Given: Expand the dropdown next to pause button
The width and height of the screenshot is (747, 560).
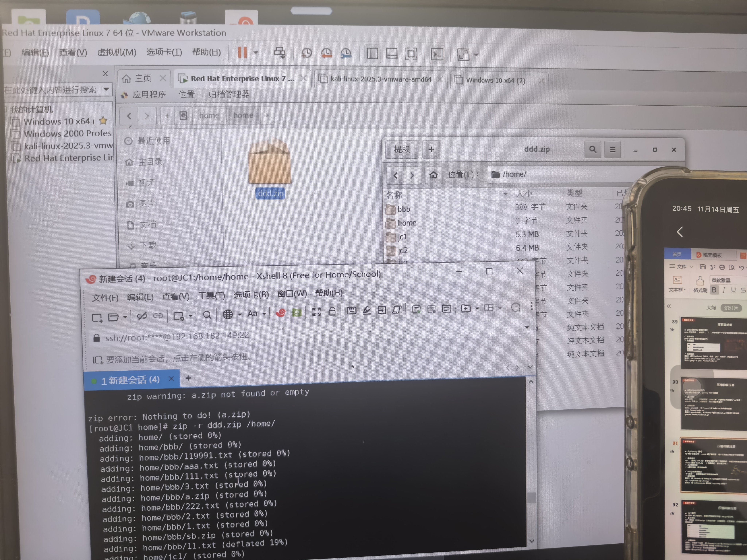Looking at the screenshot, I should pyautogui.click(x=256, y=53).
